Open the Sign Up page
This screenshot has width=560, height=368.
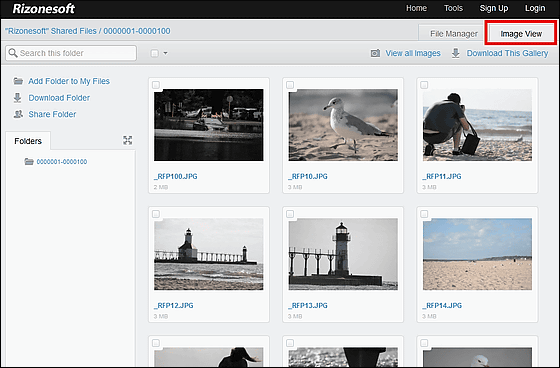coord(494,8)
